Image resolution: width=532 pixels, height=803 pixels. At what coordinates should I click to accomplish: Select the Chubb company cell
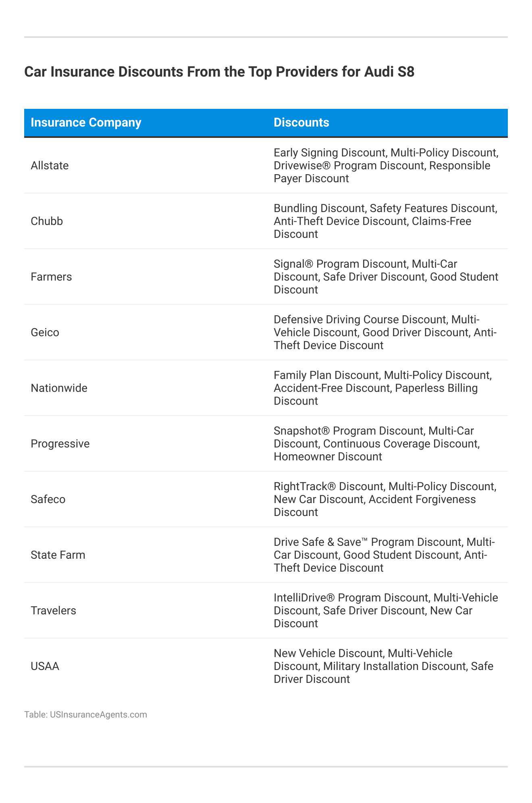pos(47,221)
